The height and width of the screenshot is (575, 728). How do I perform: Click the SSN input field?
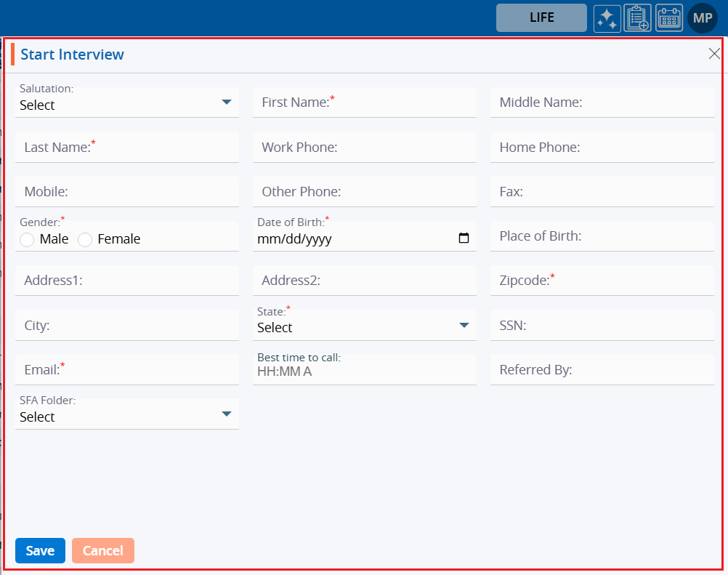602,326
